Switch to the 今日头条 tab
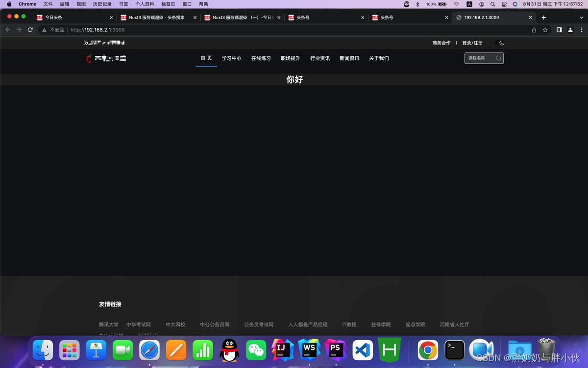Screen dimensions: 588x368 pyautogui.click(x=74, y=17)
